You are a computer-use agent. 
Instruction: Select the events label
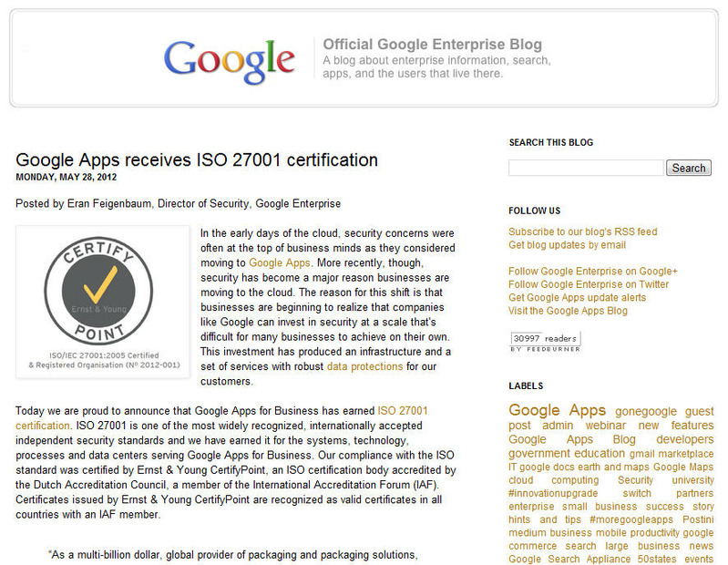point(698,559)
